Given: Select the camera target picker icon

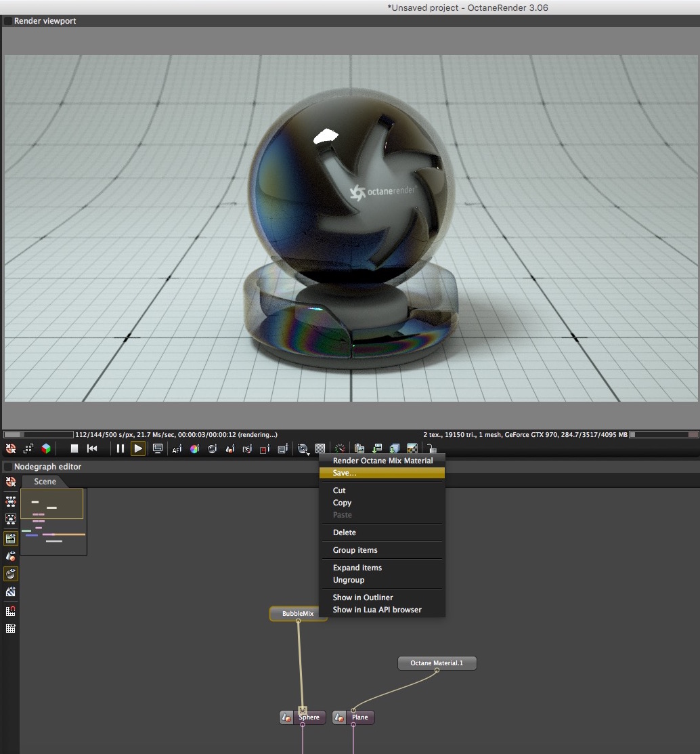Looking at the screenshot, I should coord(247,448).
